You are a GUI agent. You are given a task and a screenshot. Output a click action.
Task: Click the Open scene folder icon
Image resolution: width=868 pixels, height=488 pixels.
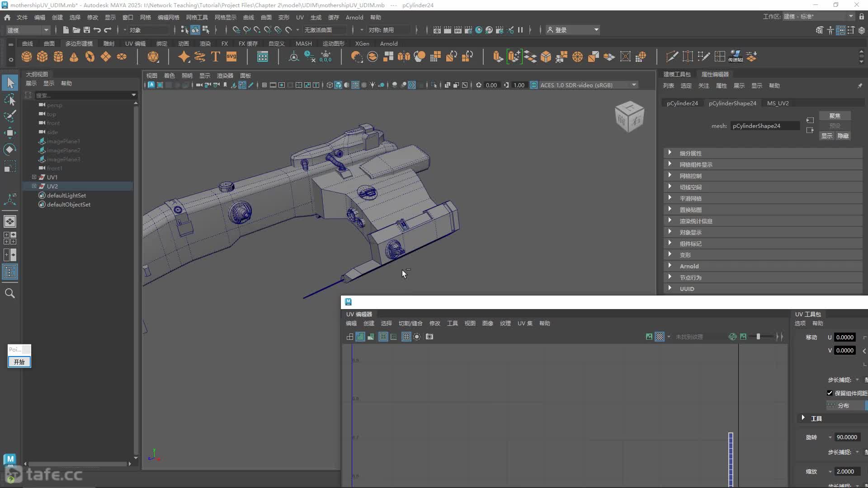[x=76, y=30]
